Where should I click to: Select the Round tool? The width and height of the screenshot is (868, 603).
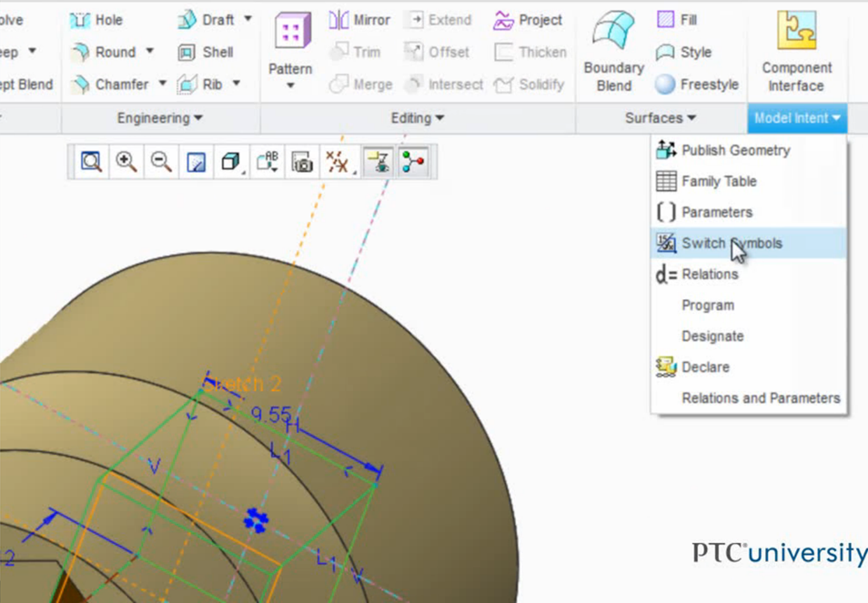tap(103, 52)
